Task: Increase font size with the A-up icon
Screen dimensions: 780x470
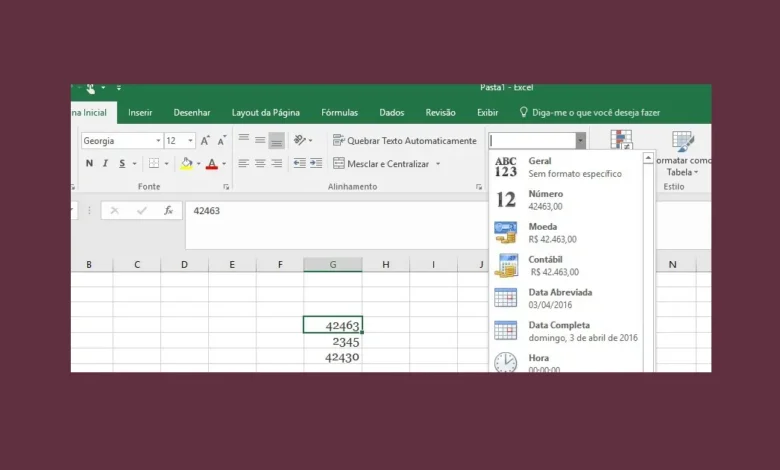Action: click(x=205, y=141)
